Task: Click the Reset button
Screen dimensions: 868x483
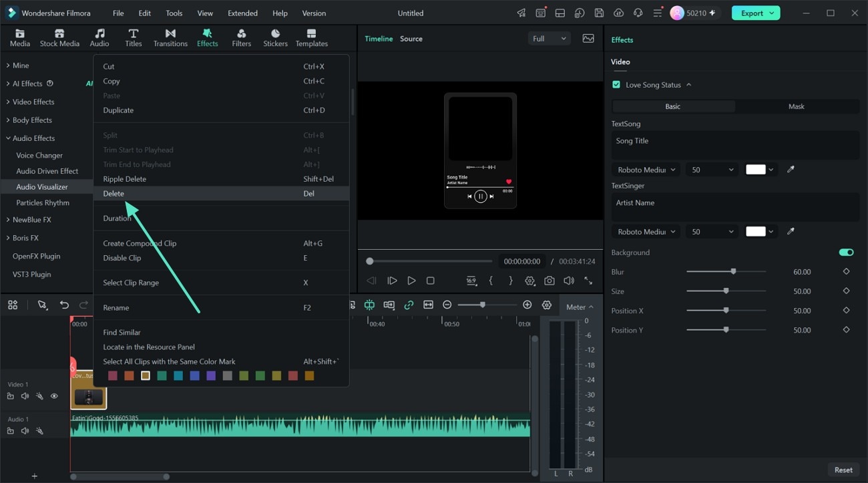Action: click(843, 470)
